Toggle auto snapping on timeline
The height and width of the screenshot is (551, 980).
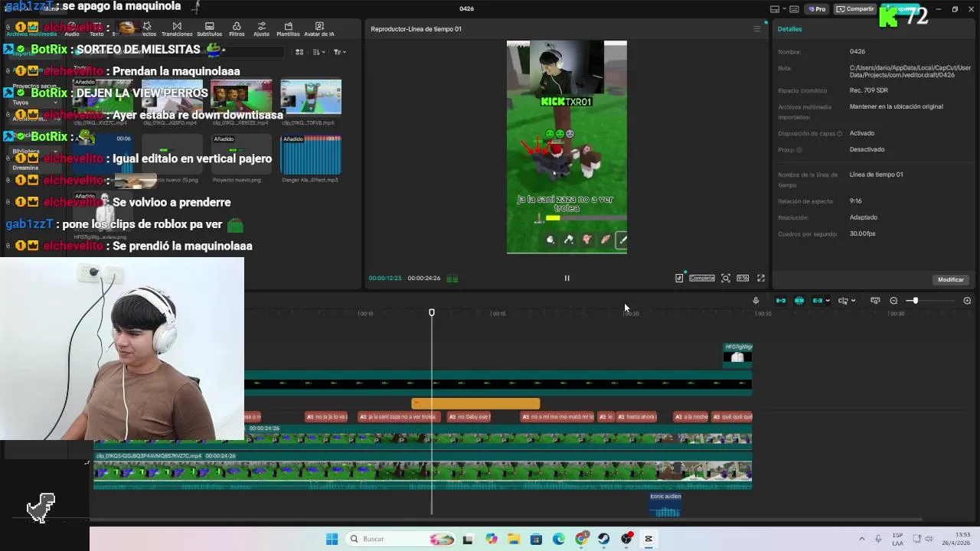pos(799,301)
